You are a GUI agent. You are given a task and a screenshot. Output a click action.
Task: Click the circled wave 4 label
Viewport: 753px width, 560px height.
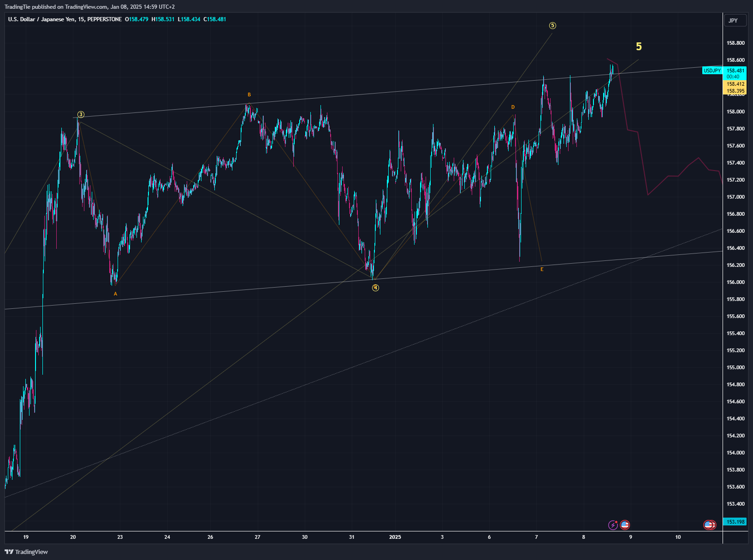point(375,288)
